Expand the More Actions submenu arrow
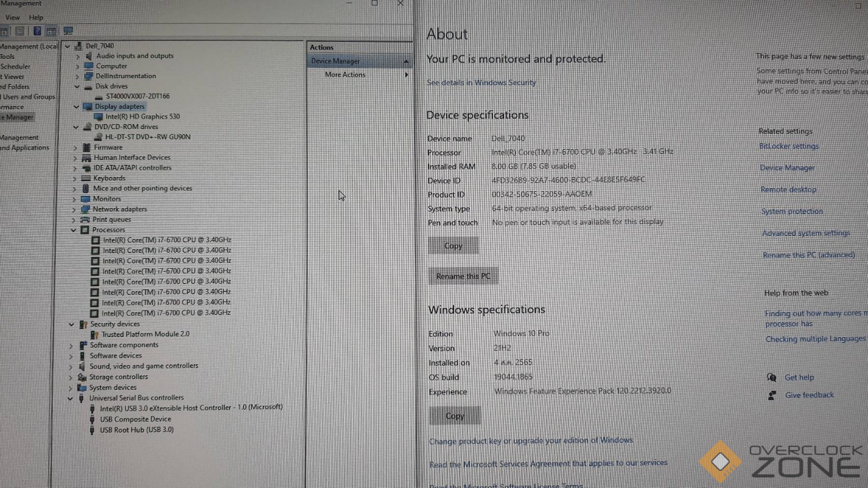Screen dimensions: 868x488 (406, 75)
